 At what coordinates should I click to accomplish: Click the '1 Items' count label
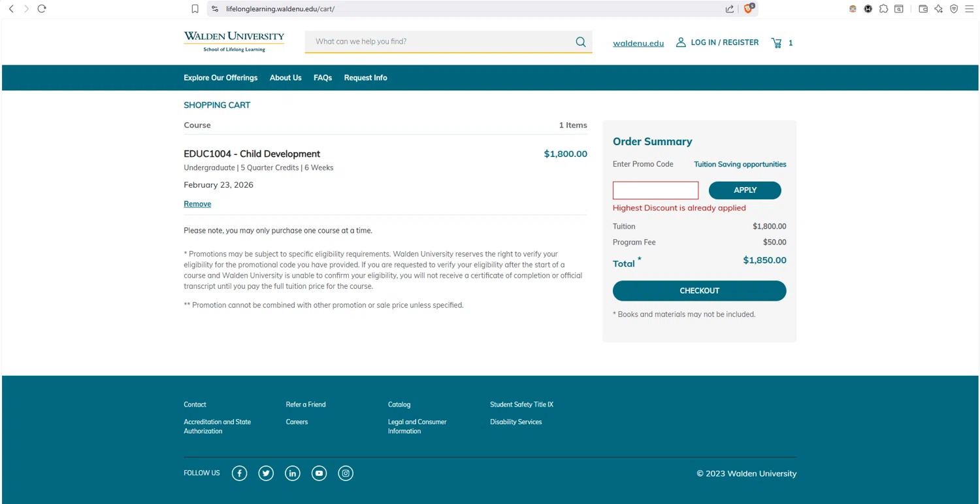pos(573,125)
